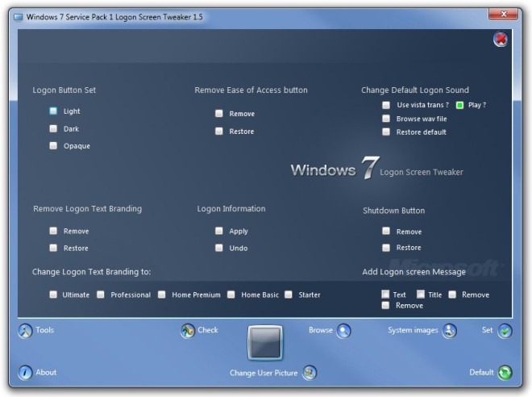
Task: Click the app icon in the title bar
Action: (19, 17)
